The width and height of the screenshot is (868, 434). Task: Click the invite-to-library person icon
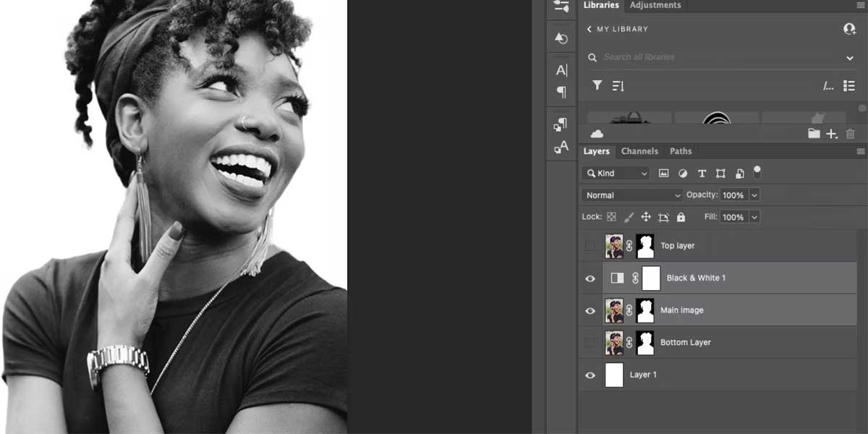[849, 29]
